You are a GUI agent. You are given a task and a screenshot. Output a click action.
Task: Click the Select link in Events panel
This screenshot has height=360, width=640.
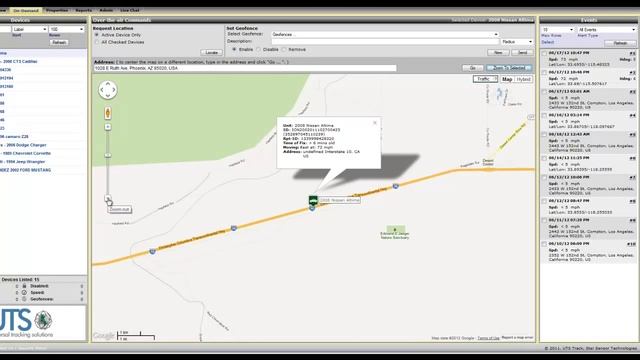point(548,42)
